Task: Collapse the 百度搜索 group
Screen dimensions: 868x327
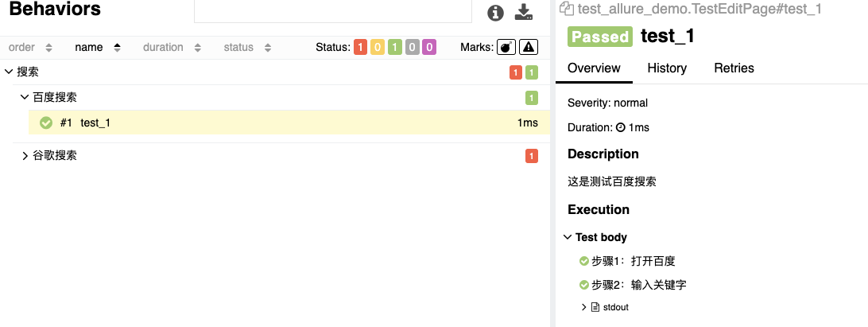Action: [25, 98]
